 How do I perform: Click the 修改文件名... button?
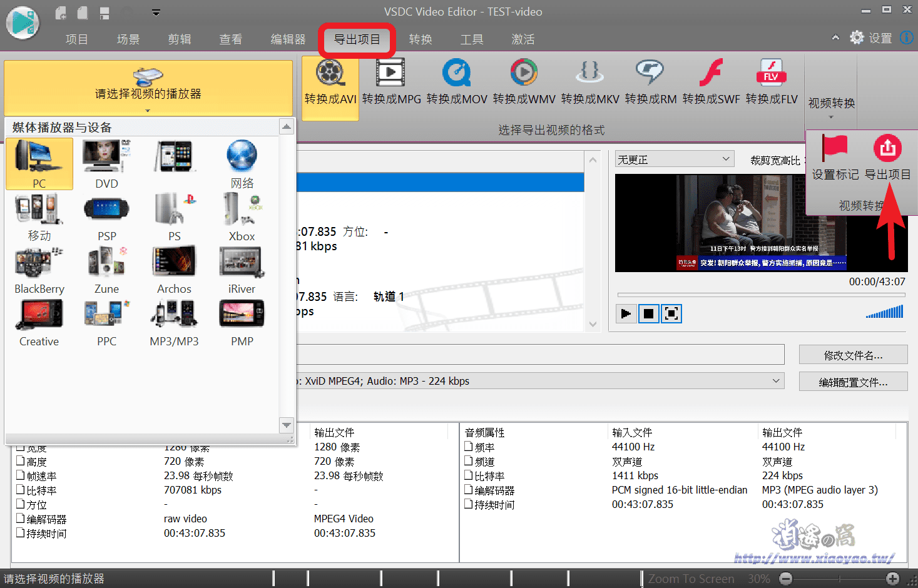click(x=853, y=355)
